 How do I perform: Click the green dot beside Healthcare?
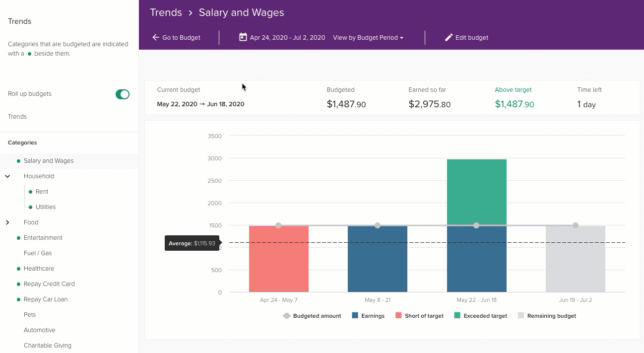(x=19, y=269)
